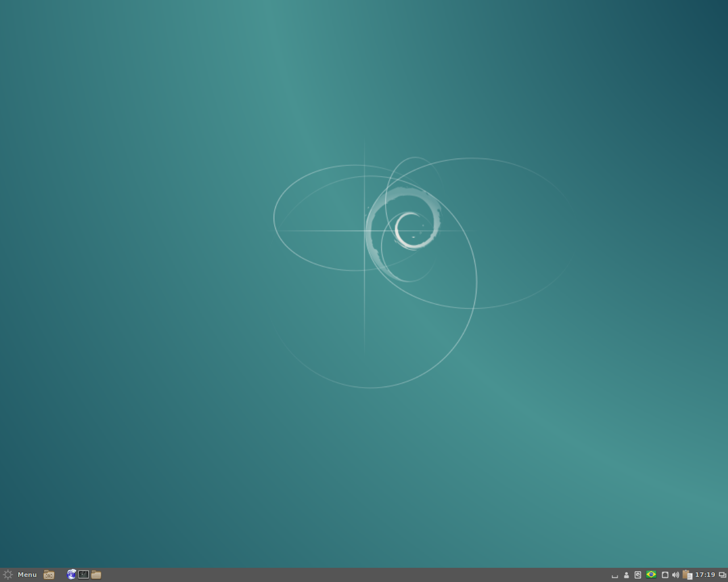Open the volume speaker control
Screen dimensions: 728x582
(x=675, y=575)
